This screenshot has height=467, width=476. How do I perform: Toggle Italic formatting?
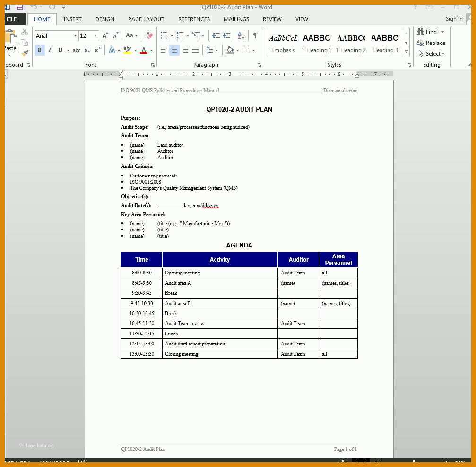pyautogui.click(x=50, y=50)
